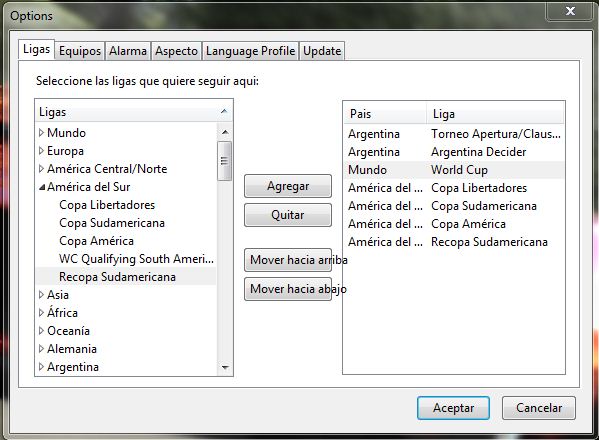
Task: Select the Torneo Apertura/Claus... row
Action: 454,134
